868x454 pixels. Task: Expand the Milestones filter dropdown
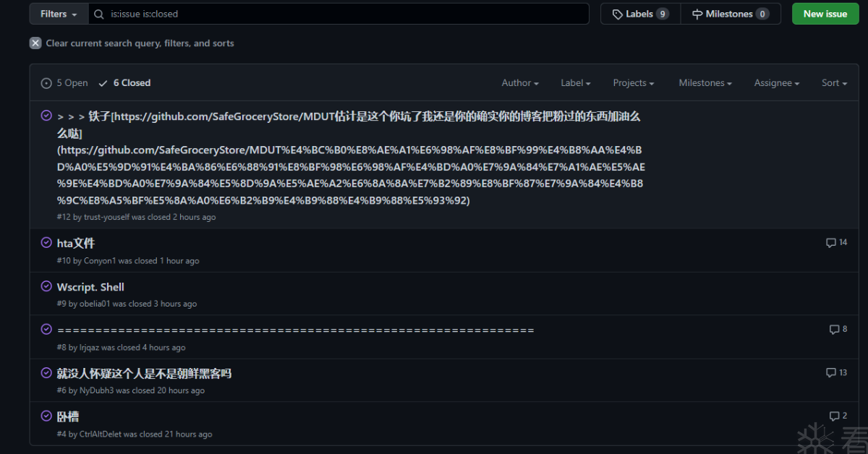(705, 83)
